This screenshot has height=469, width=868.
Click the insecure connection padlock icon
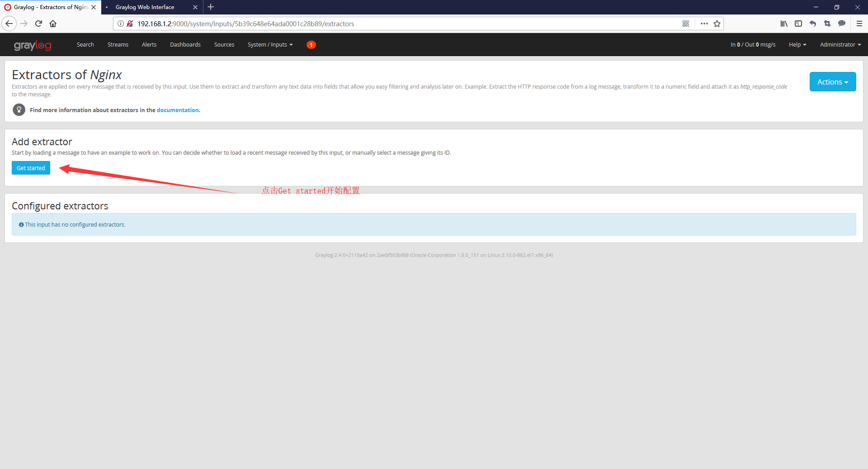pos(130,24)
